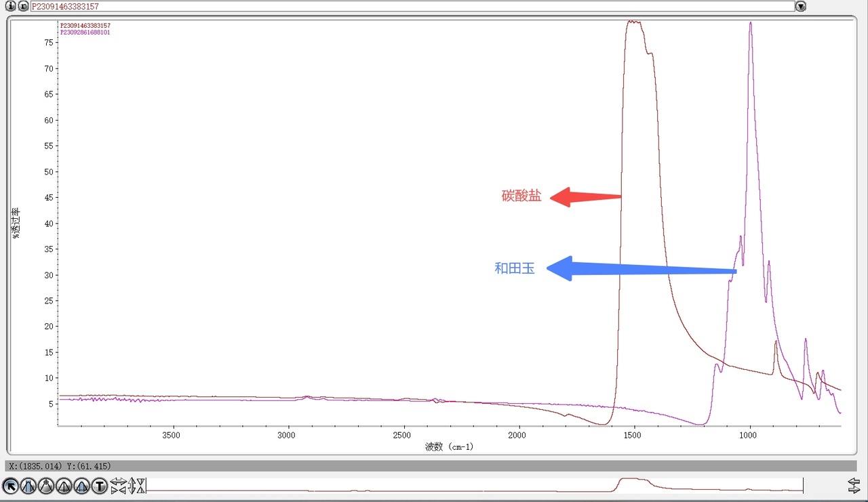Select the peak area tool

tap(81, 486)
